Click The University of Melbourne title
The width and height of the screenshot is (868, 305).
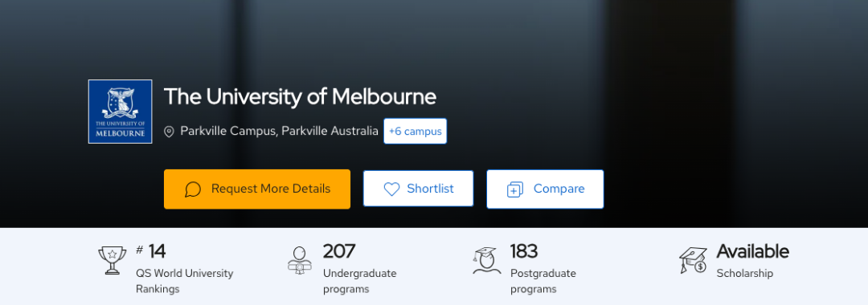coord(300,96)
